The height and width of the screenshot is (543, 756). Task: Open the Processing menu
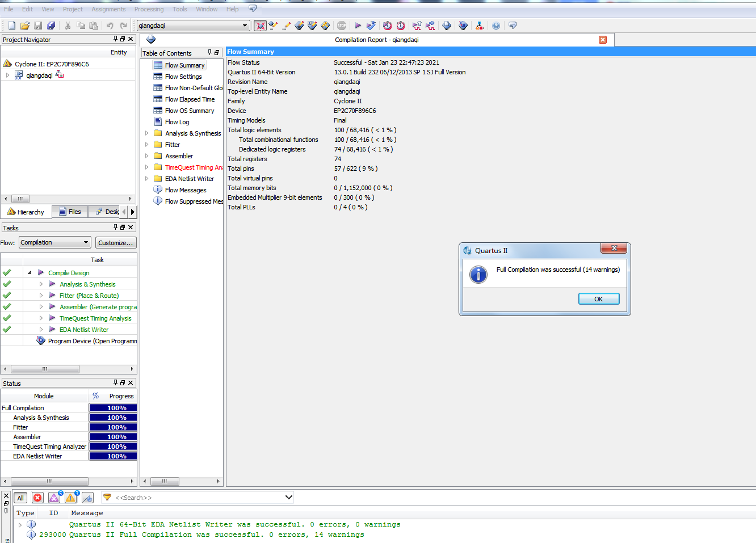click(x=149, y=9)
